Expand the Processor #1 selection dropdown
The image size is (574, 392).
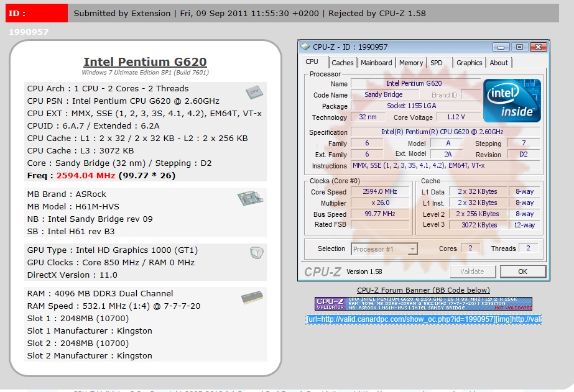pos(412,249)
